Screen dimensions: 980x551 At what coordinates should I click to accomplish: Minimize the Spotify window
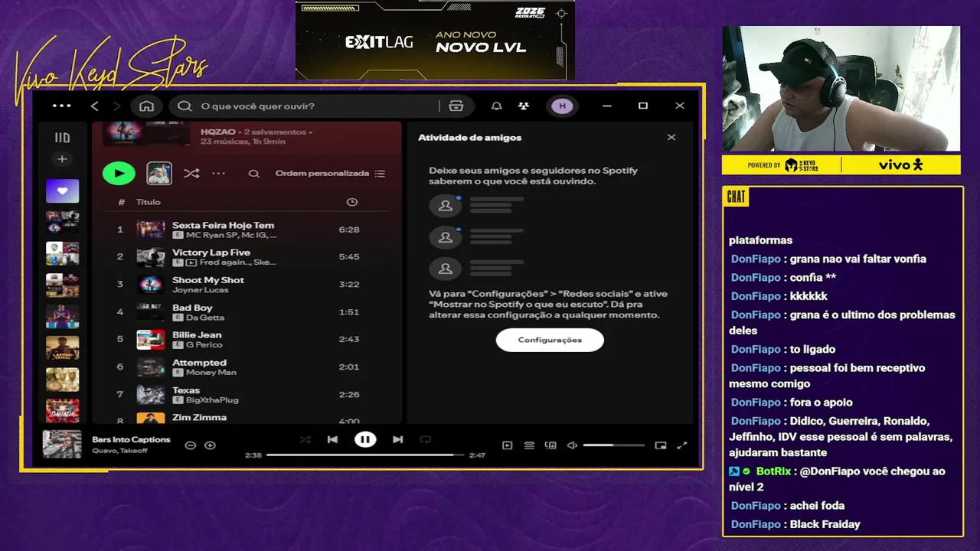[x=607, y=106]
